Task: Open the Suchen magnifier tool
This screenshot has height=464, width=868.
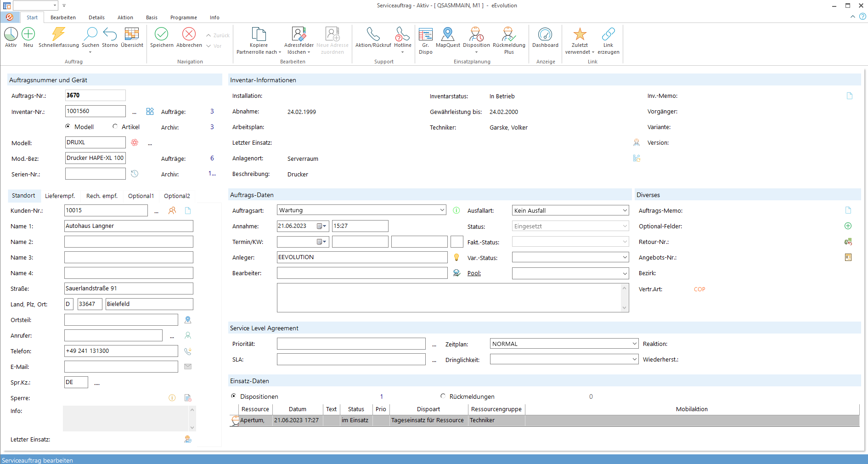Action: click(90, 34)
